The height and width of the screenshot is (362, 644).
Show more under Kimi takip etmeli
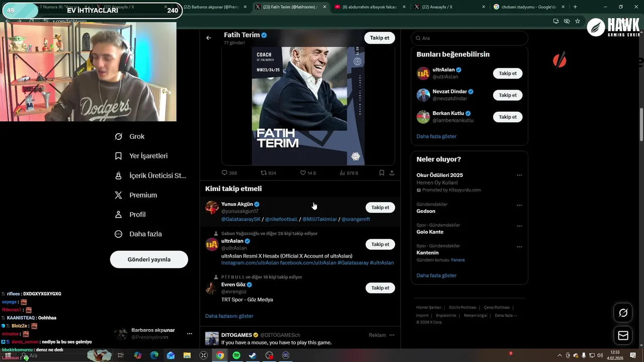click(x=229, y=316)
